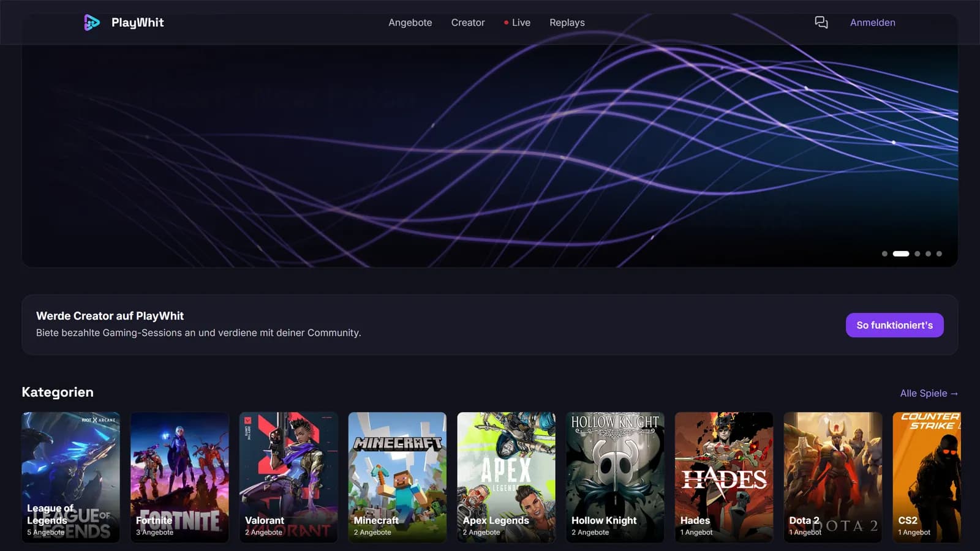
Task: Click the Kategorien heading
Action: [x=58, y=392]
